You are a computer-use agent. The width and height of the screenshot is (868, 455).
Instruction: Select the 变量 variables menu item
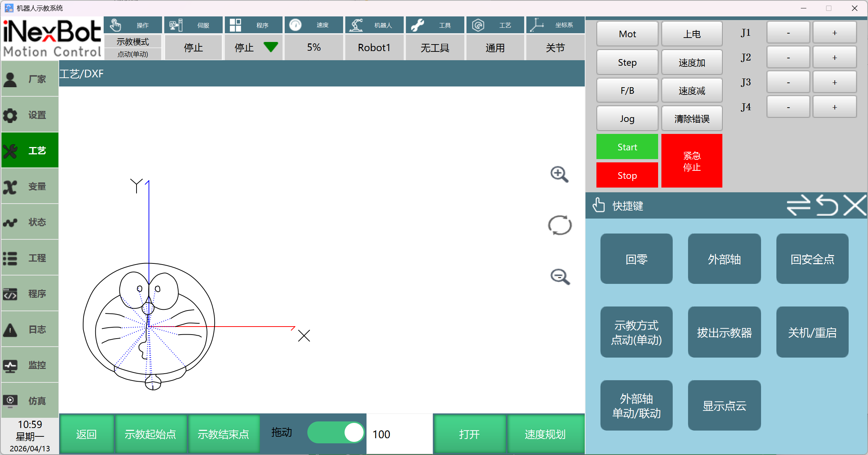coord(30,186)
